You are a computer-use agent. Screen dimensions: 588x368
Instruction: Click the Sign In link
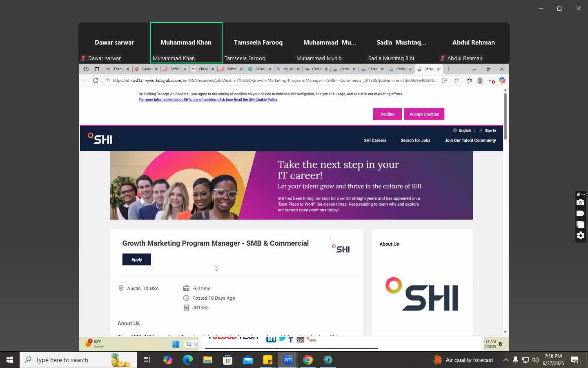point(488,130)
